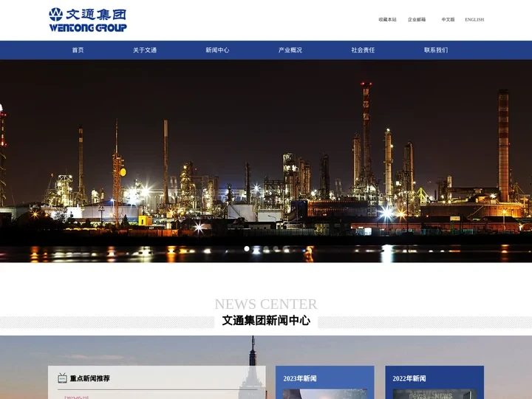532x399 pixels.
Task: Open the 2022年新闻 card
Action: [434, 383]
